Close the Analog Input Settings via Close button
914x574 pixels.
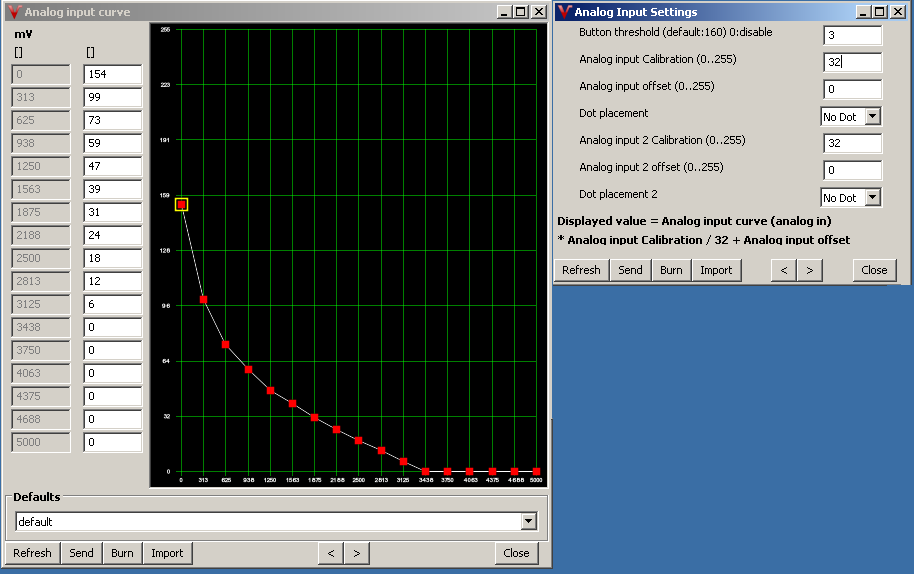point(874,270)
